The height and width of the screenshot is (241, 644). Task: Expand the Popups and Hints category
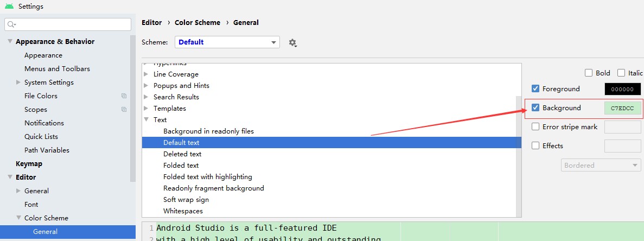146,86
